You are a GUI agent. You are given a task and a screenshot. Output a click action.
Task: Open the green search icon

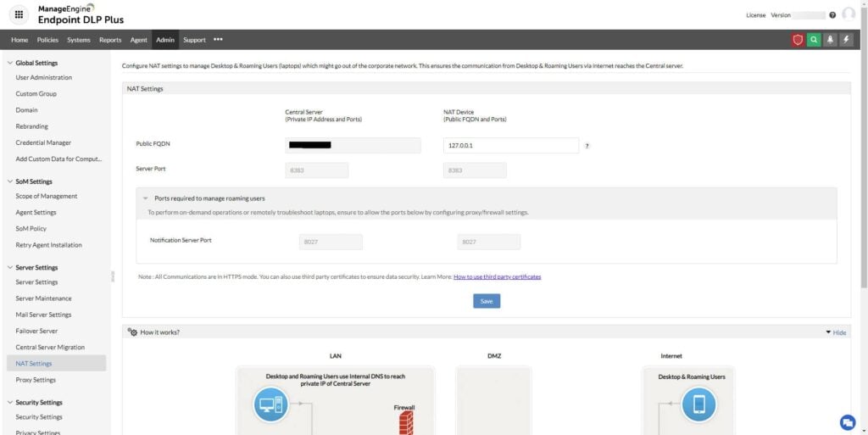tap(813, 40)
